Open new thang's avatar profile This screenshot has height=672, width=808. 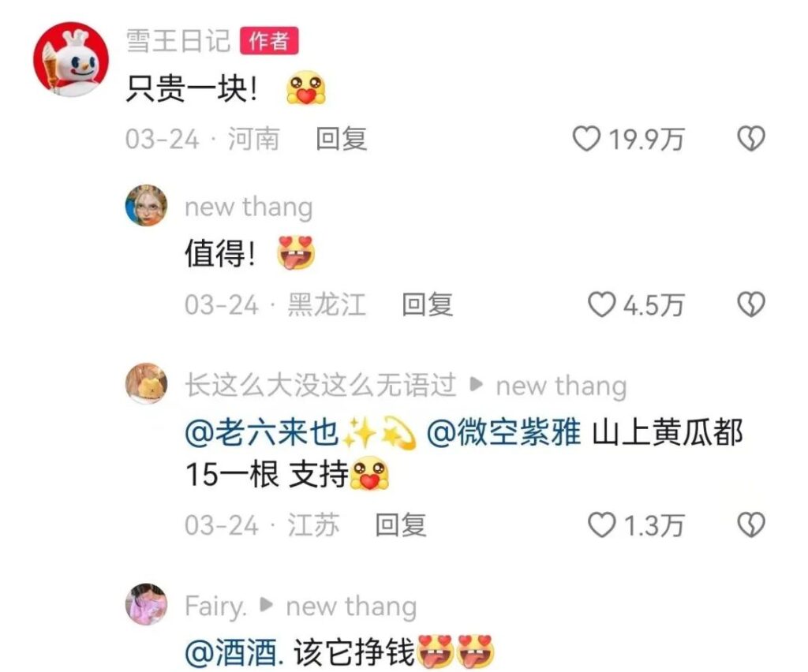click(146, 205)
